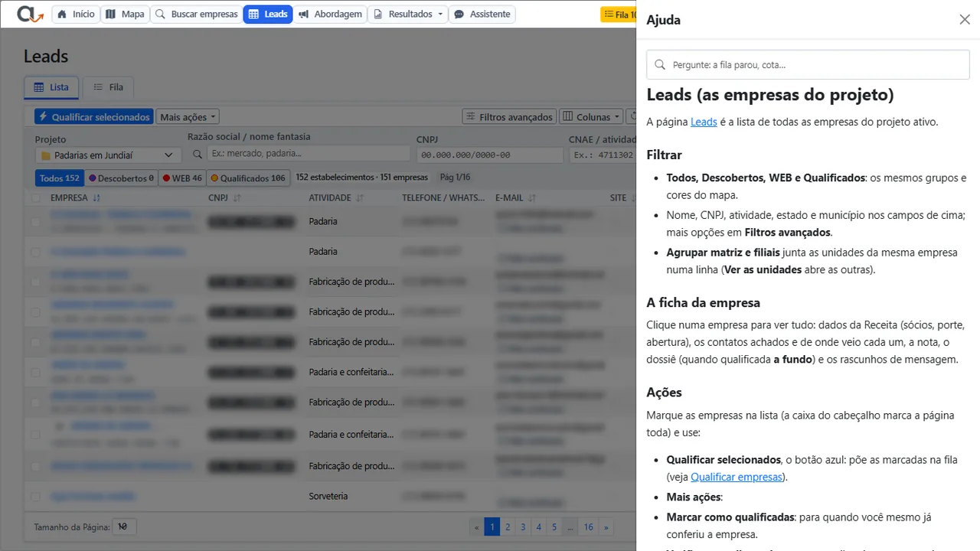Click the magnifier icon beside name search
The height and width of the screenshot is (551, 980).
point(197,154)
